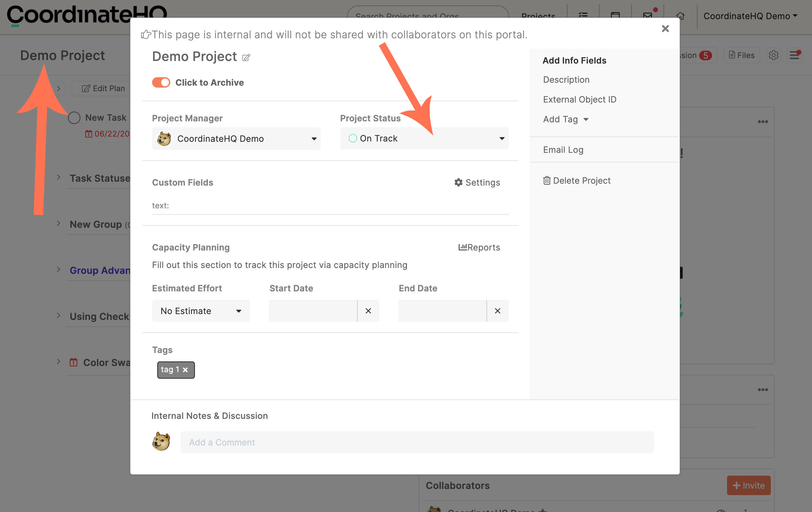Click the collapse chevron beside Edit Plan
The width and height of the screenshot is (812, 512).
(59, 88)
